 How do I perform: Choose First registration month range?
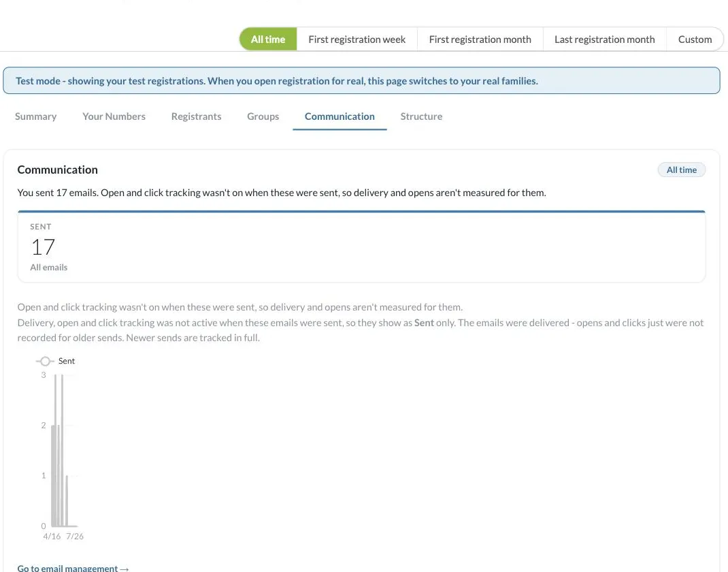click(480, 39)
